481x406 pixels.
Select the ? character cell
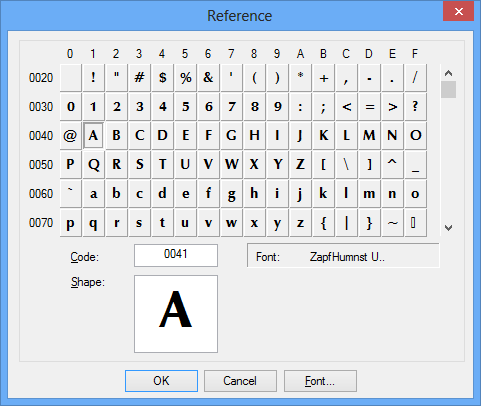point(415,107)
